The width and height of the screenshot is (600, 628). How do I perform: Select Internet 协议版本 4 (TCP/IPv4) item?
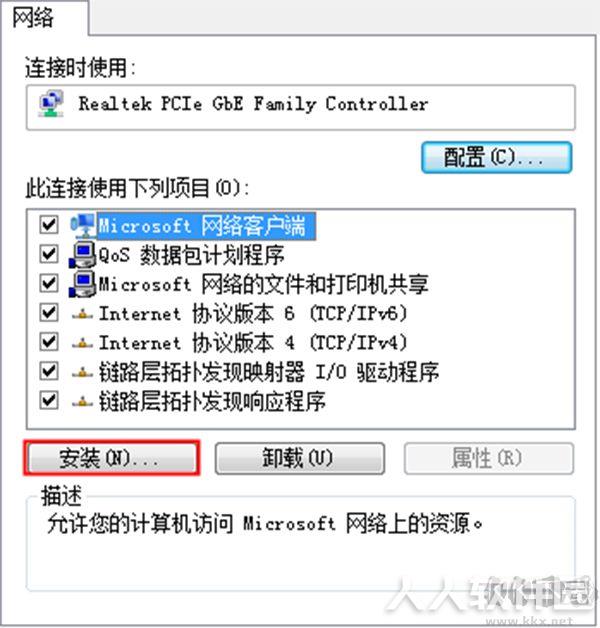(x=253, y=343)
